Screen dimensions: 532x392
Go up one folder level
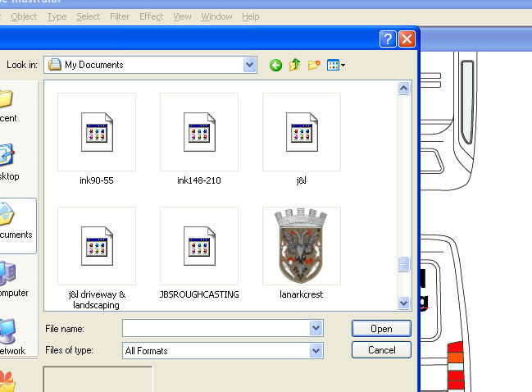point(295,66)
